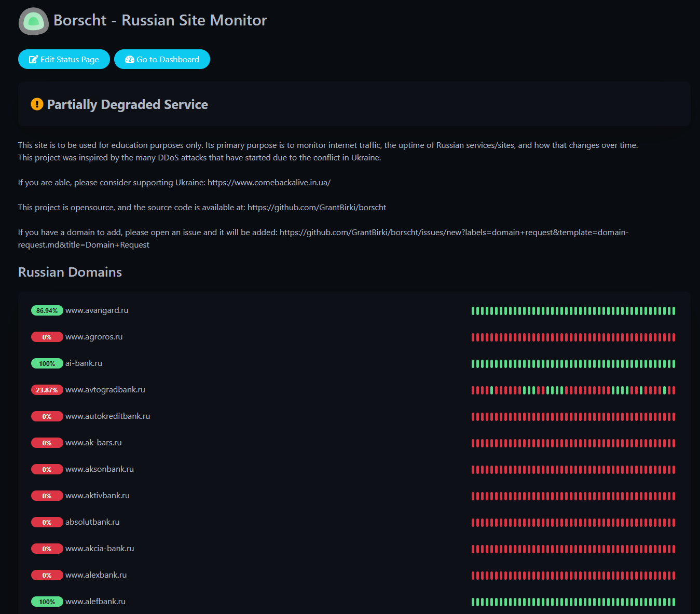Screen dimensions: 700x614
Task: Click the heartbeat bar for ai-bank.ru
Action: pyautogui.click(x=573, y=364)
